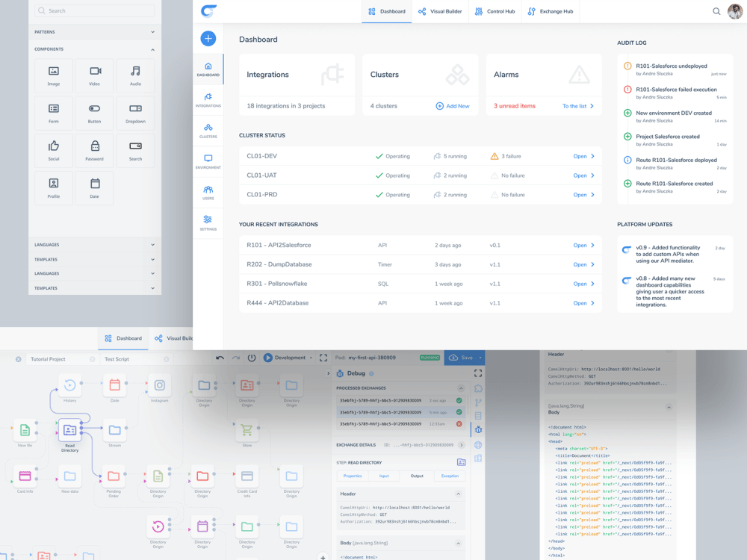The image size is (747, 560).
Task: Click the blue plus button above the Dashboard sidebar
Action: [x=208, y=38]
